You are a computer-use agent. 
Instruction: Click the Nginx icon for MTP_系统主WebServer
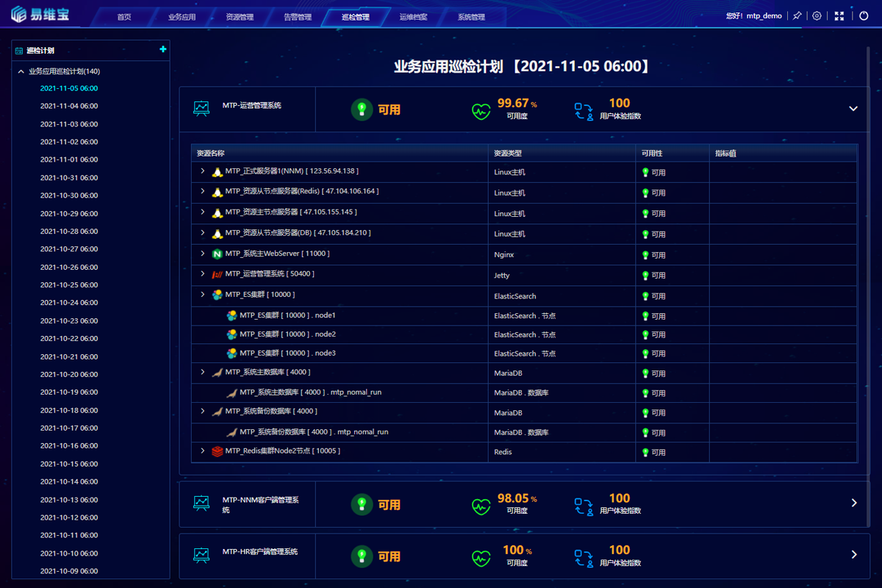pos(218,254)
